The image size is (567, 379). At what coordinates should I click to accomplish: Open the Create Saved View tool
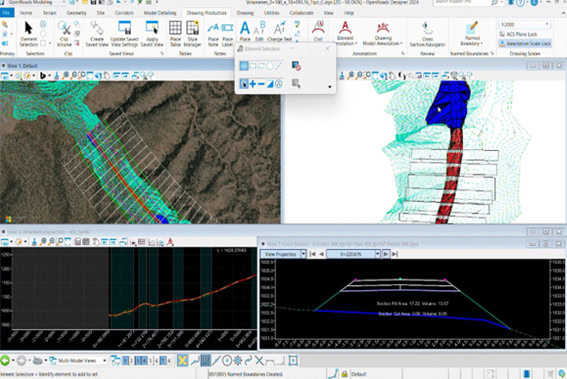pyautogui.click(x=97, y=34)
